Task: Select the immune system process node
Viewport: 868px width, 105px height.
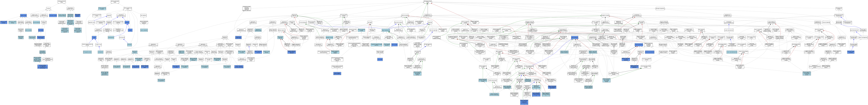Action: click(344, 15)
